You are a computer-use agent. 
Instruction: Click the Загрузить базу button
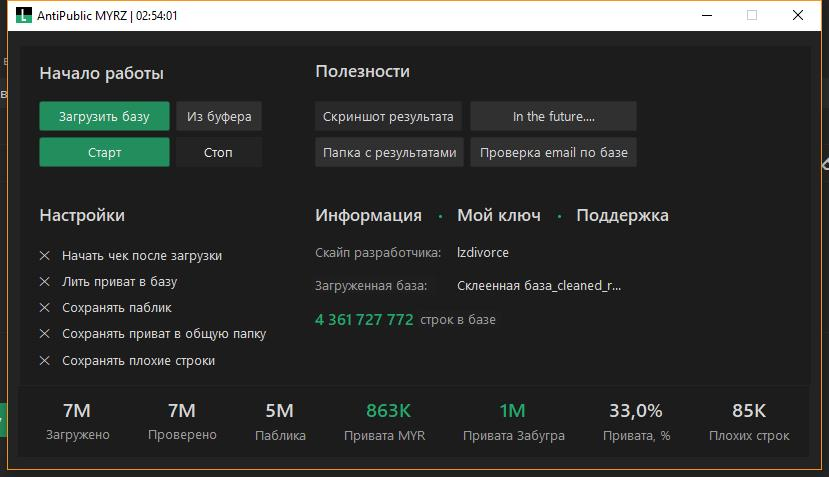point(104,116)
